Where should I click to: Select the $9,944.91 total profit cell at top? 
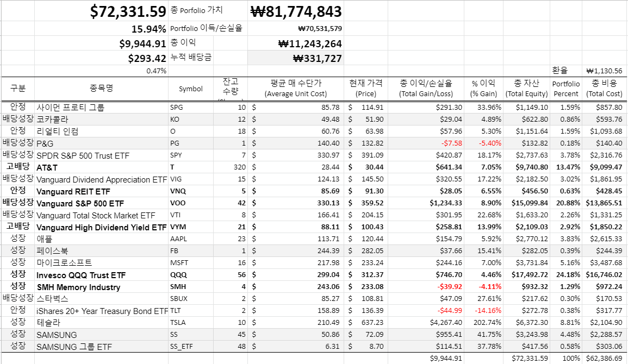[x=101, y=43]
